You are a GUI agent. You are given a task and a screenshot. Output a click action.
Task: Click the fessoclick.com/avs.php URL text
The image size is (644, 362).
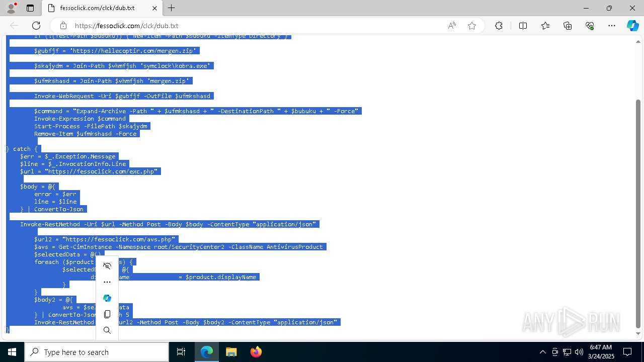coord(119,239)
